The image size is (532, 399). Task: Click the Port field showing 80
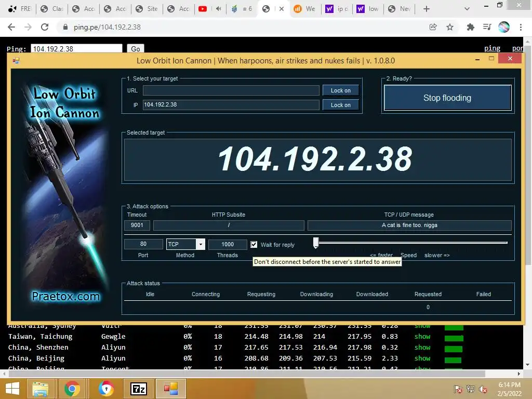click(143, 244)
